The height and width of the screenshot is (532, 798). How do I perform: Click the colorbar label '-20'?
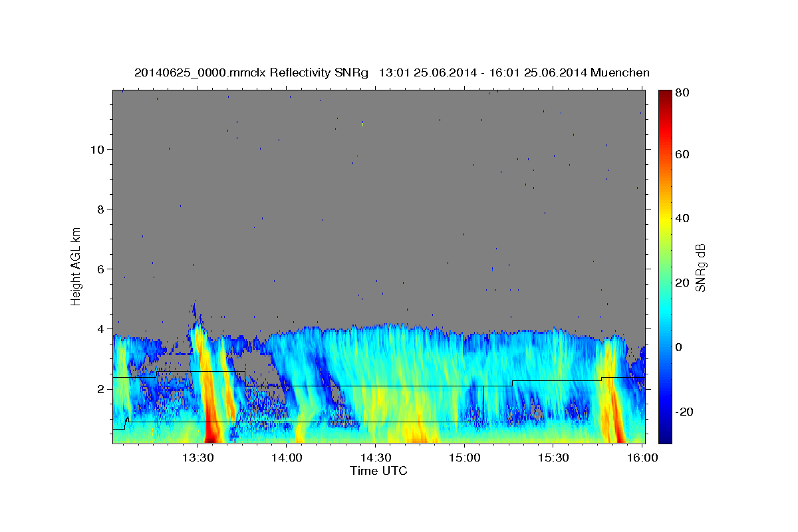tap(684, 412)
